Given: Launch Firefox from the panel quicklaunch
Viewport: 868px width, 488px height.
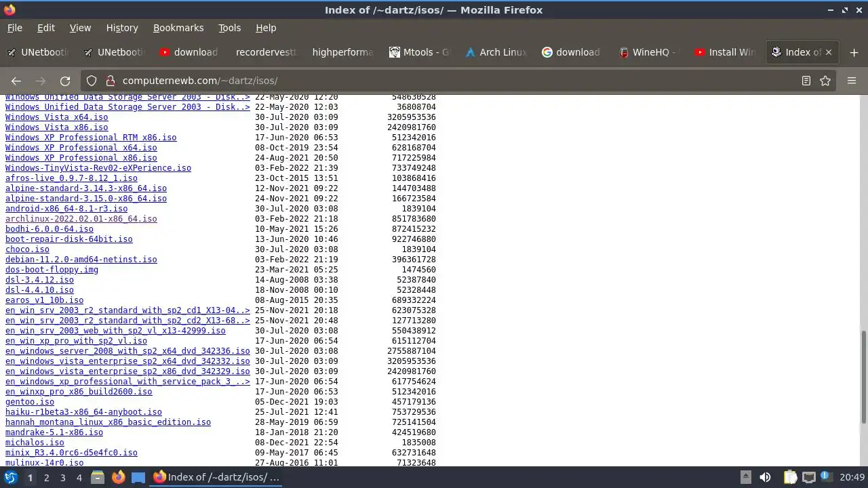Looking at the screenshot, I should 118,477.
